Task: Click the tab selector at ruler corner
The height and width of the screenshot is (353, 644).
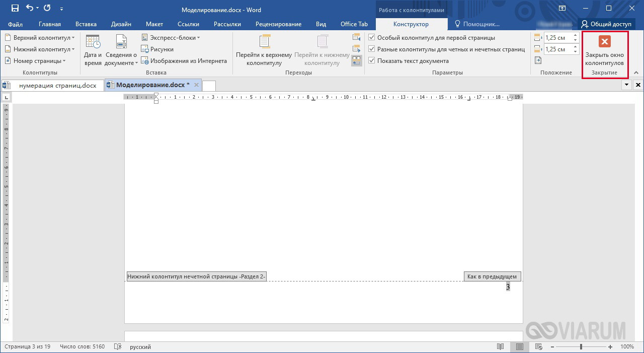Action: (6, 97)
